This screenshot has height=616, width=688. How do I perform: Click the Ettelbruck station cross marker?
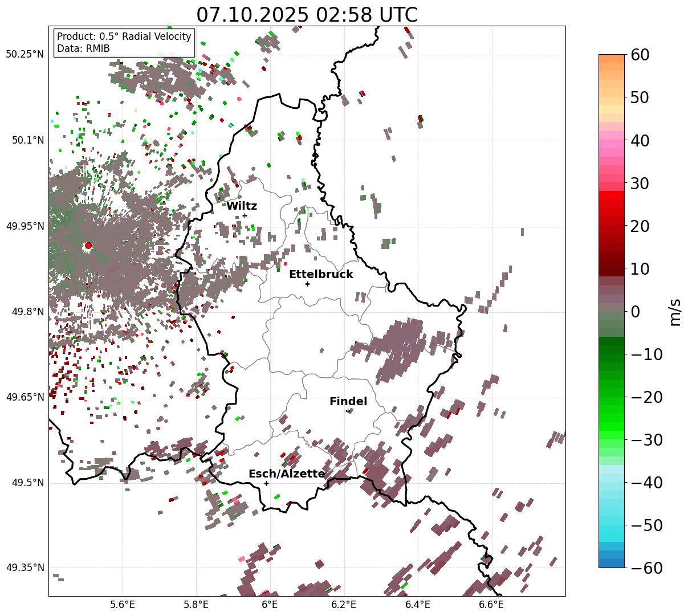tap(307, 284)
